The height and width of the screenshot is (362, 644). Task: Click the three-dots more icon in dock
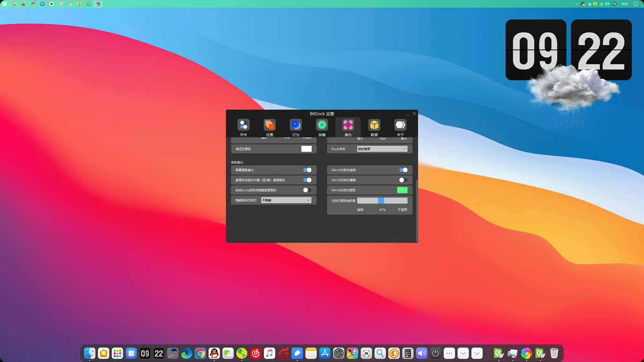pyautogui.click(x=449, y=353)
